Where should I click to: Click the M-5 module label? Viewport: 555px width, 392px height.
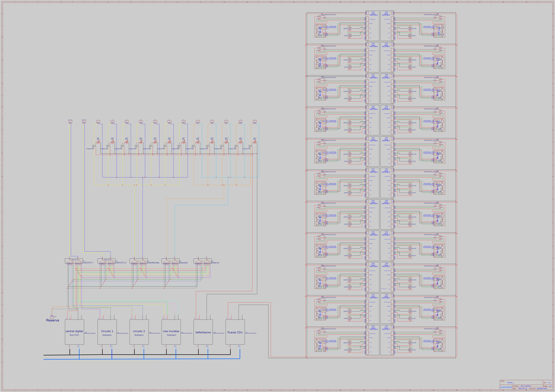point(320,219)
